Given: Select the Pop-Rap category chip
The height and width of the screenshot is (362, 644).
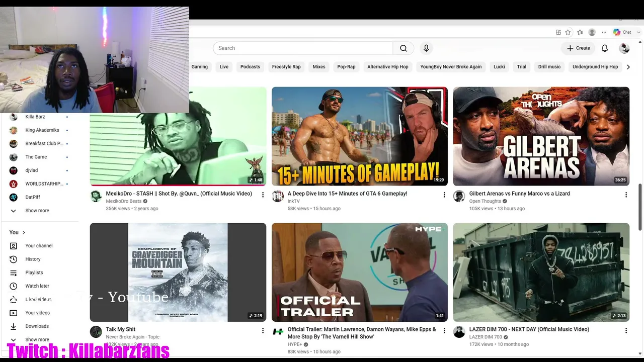Looking at the screenshot, I should click(x=346, y=67).
